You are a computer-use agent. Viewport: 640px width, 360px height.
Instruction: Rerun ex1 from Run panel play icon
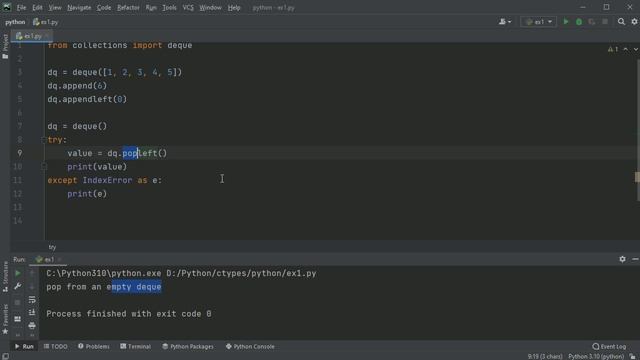point(18,273)
